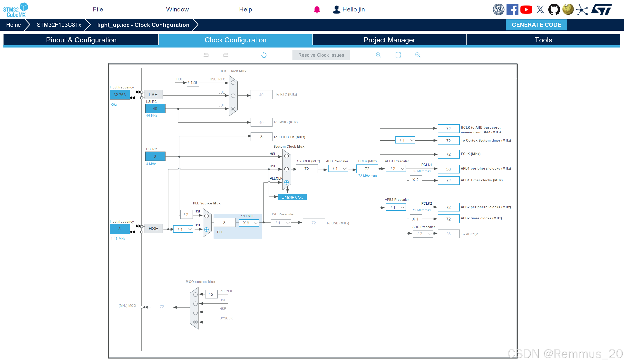
Task: Switch to Pinout & Configuration tab
Action: [81, 40]
